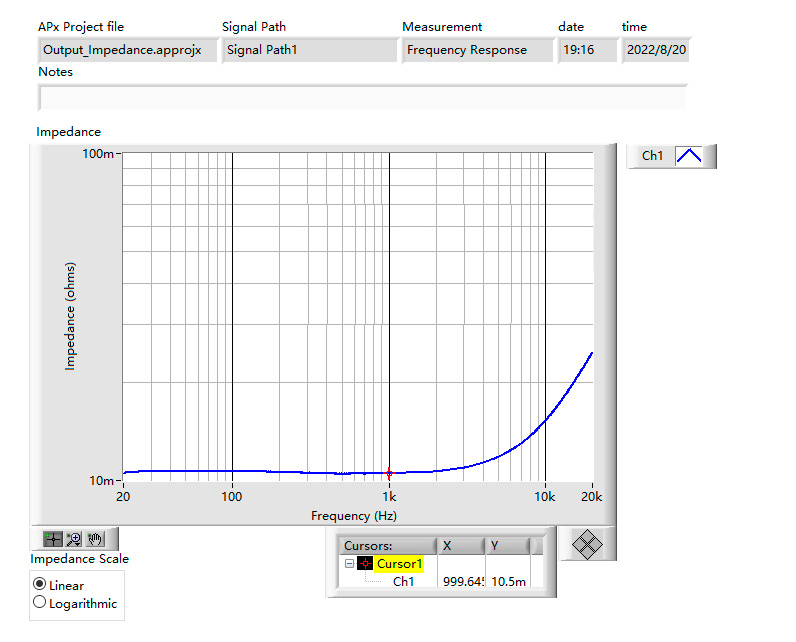Click the Notes text field
The width and height of the screenshot is (796, 642).
(362, 98)
